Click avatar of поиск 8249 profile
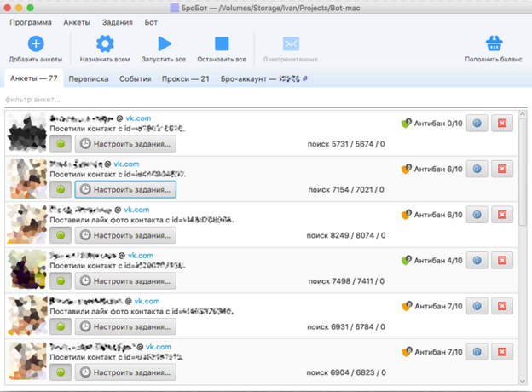Image resolution: width=532 pixels, height=392 pixels. [26, 224]
